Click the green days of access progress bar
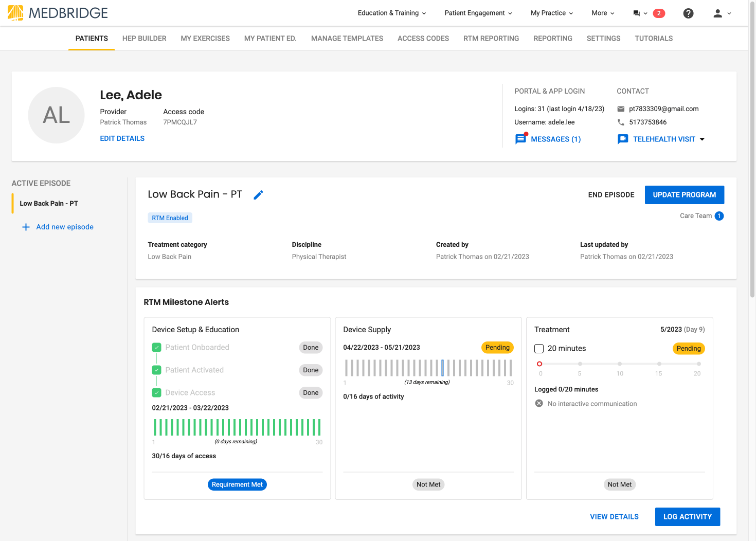The image size is (756, 541). pyautogui.click(x=237, y=427)
